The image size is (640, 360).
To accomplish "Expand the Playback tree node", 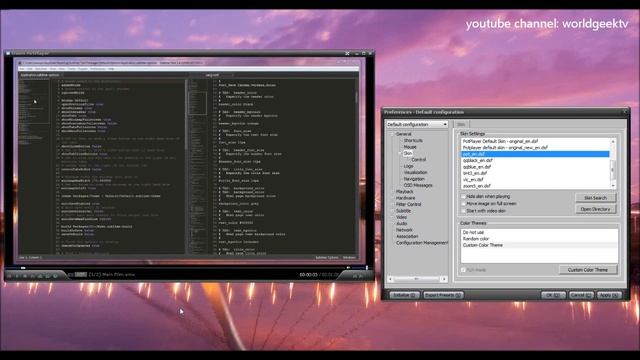I will coord(393,191).
